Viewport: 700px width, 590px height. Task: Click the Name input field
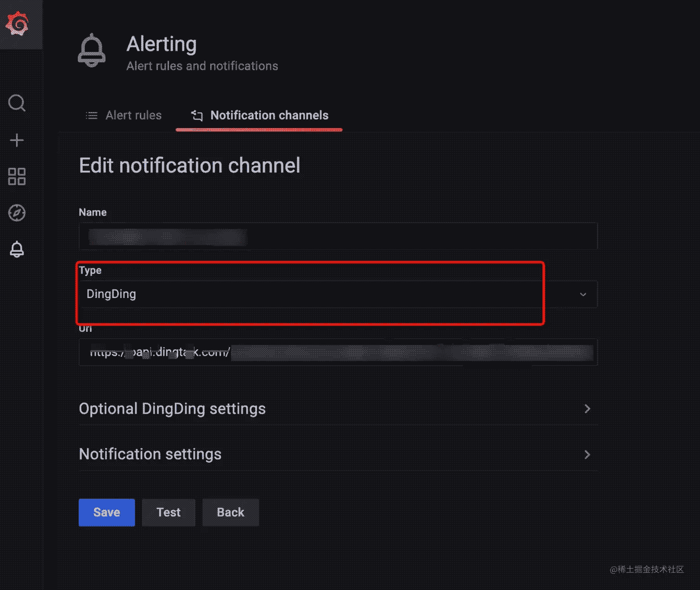338,236
